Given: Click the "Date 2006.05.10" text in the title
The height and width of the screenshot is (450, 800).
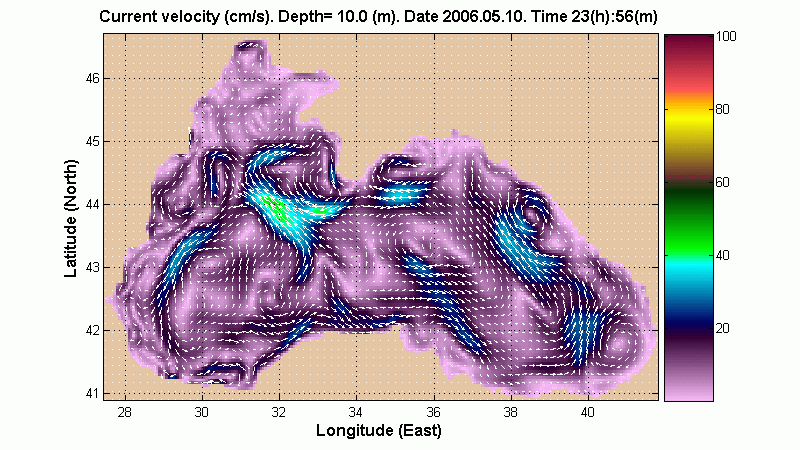Looking at the screenshot, I should click(465, 17).
